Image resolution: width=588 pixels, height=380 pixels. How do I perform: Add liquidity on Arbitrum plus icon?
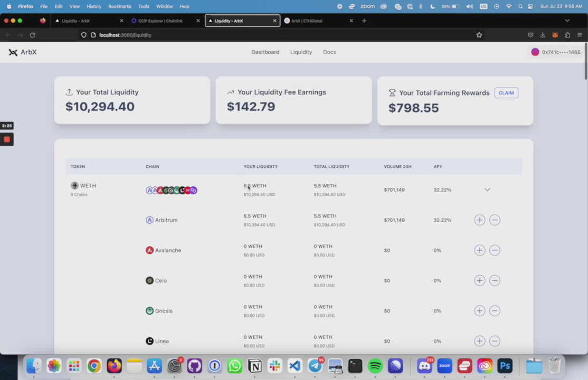click(480, 220)
